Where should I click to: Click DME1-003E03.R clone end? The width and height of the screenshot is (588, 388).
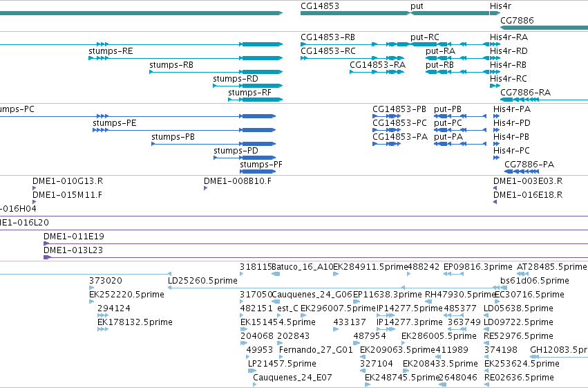pos(528,181)
